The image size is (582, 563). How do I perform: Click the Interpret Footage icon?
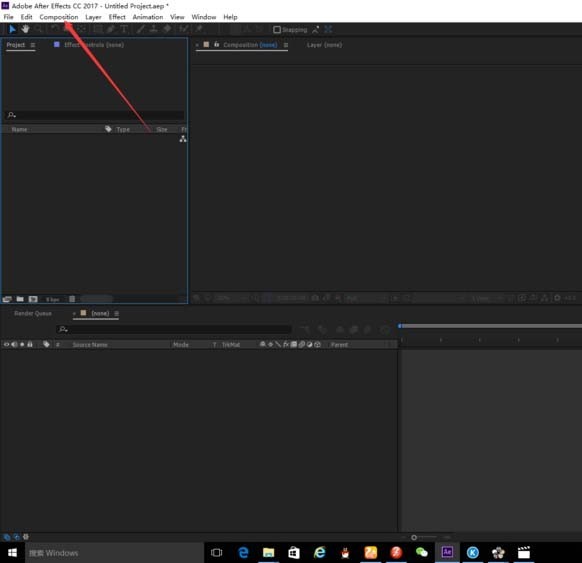[x=7, y=299]
